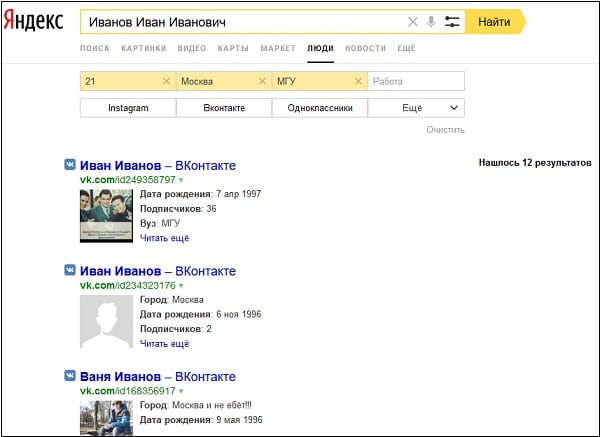600x437 pixels.
Task: Click the Найти search button
Action: pyautogui.click(x=495, y=22)
